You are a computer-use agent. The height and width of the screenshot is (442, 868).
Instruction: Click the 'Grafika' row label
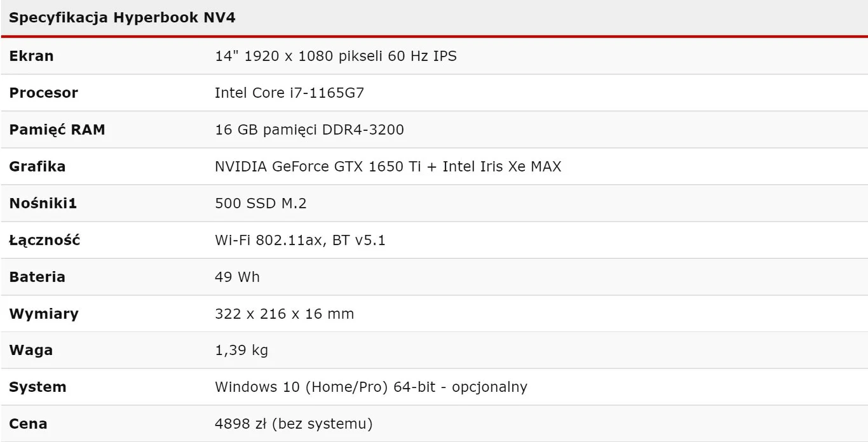click(x=37, y=166)
